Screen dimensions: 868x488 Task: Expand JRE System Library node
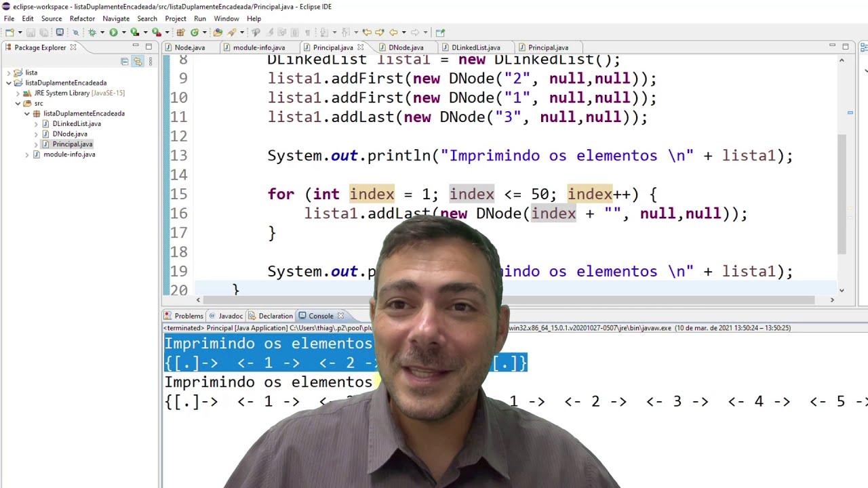coord(18,93)
